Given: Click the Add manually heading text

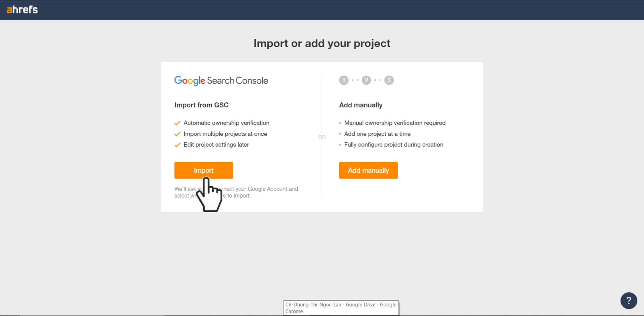Looking at the screenshot, I should [361, 105].
